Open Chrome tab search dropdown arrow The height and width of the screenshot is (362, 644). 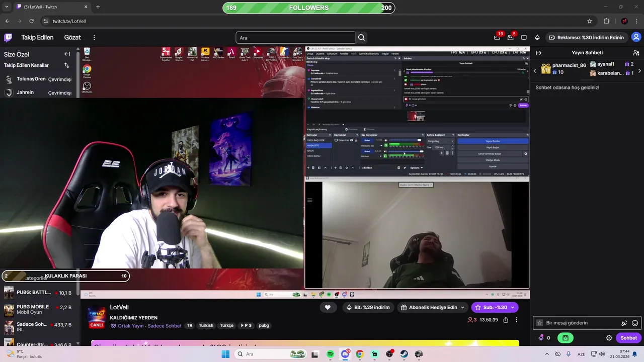click(x=7, y=7)
